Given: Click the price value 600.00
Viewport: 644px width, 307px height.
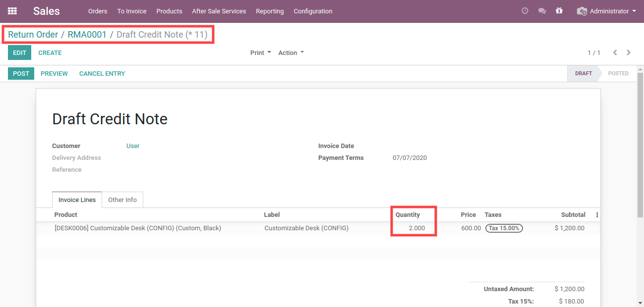Looking at the screenshot, I should (471, 228).
